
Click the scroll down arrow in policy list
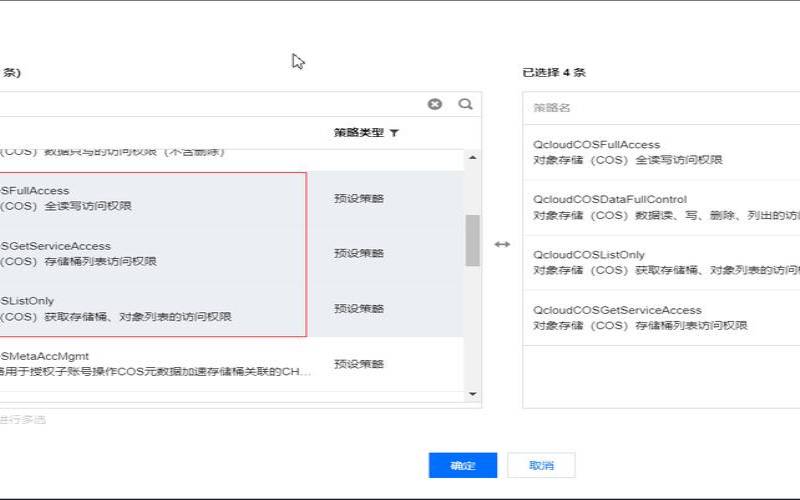472,394
